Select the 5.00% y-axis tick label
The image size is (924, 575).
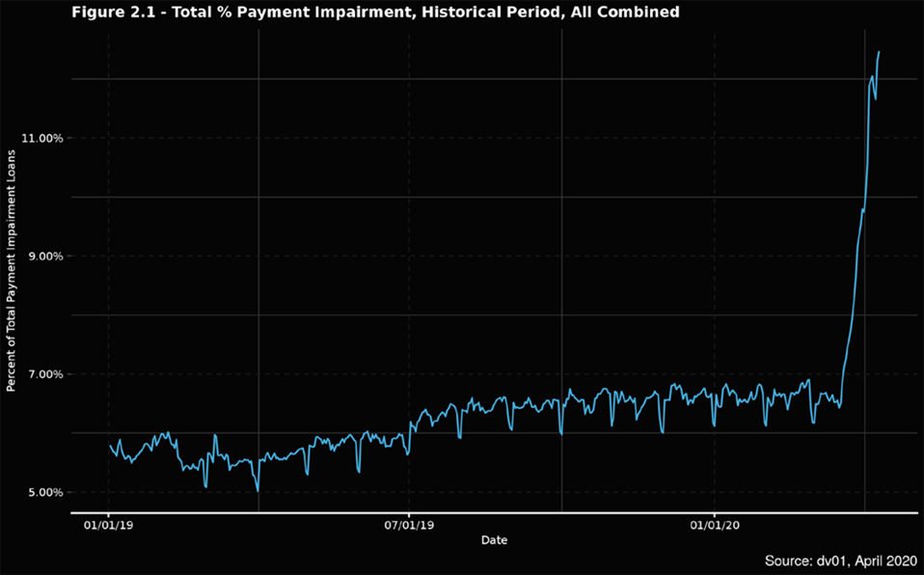point(45,492)
